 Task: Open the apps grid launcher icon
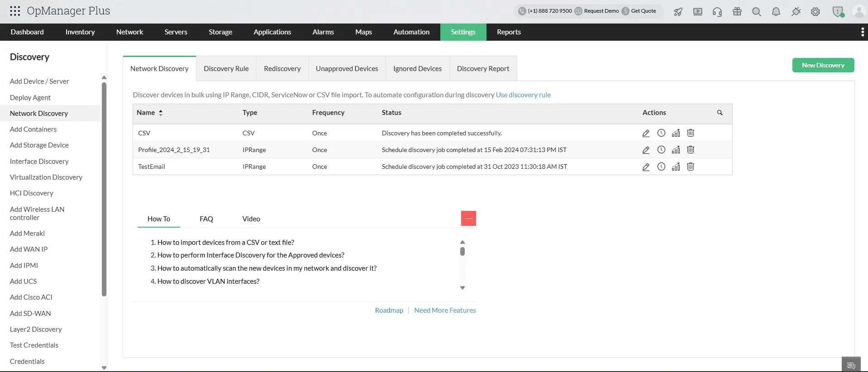coord(15,11)
